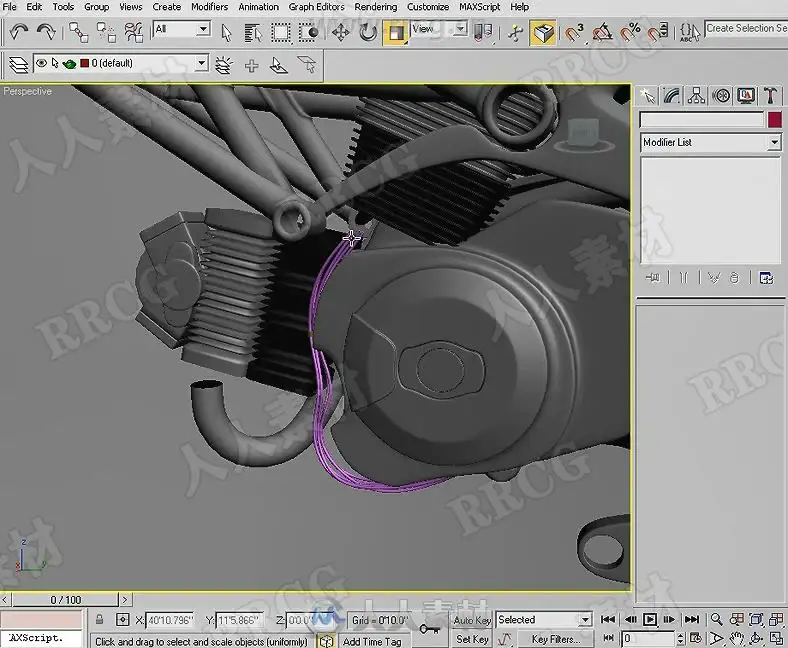Expand the 0 (default) layer dropdown

click(201, 63)
